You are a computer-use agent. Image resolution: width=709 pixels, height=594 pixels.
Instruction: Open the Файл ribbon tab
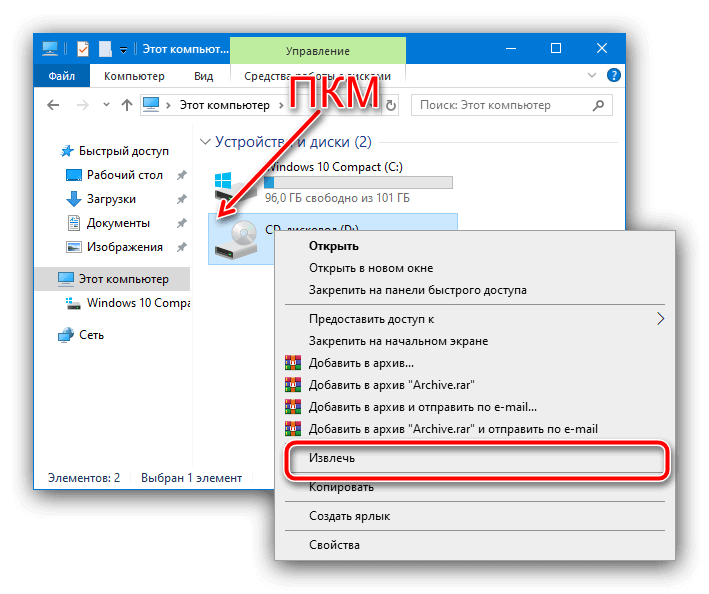(62, 76)
